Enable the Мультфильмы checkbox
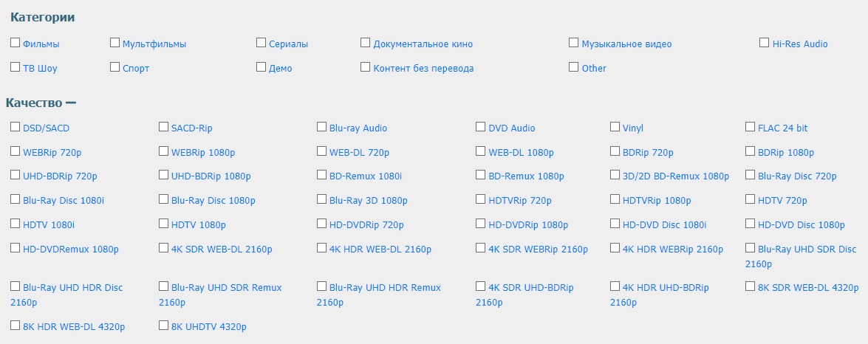This screenshot has width=868, height=344. click(x=115, y=43)
